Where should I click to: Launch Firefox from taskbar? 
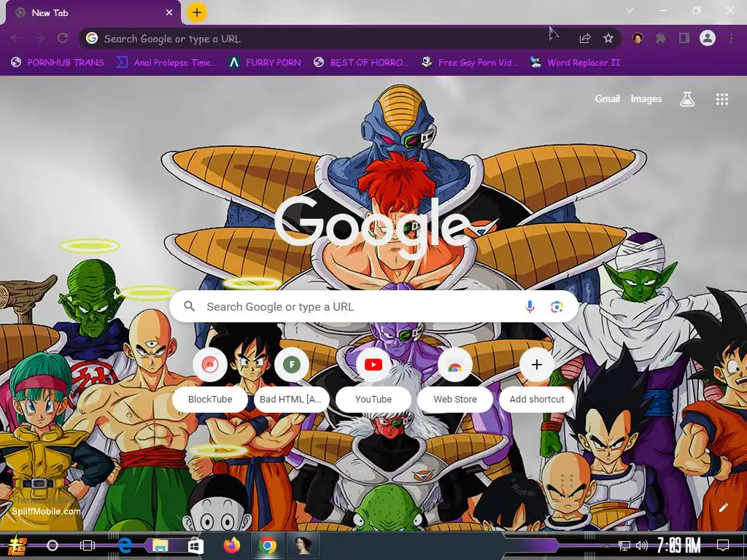pos(232,545)
